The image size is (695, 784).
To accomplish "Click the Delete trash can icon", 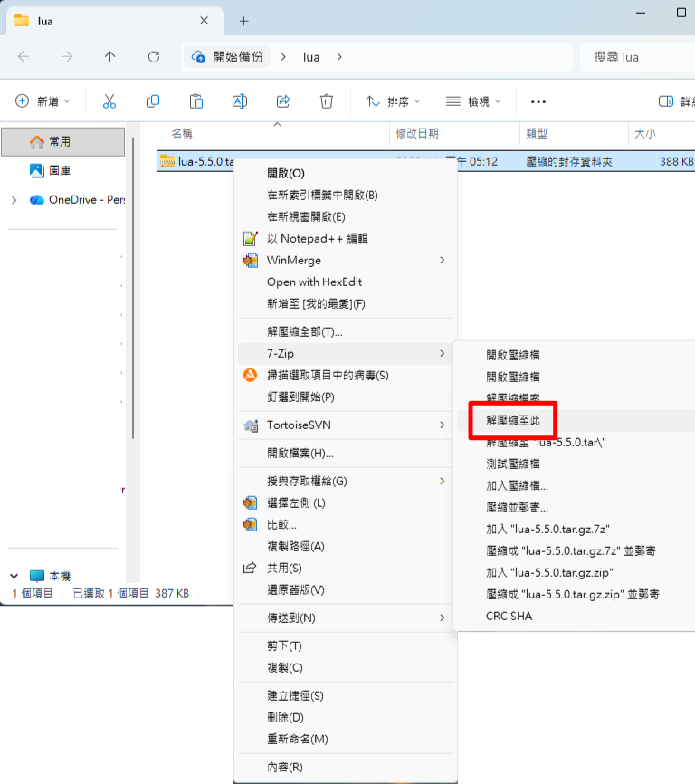I will point(327,101).
